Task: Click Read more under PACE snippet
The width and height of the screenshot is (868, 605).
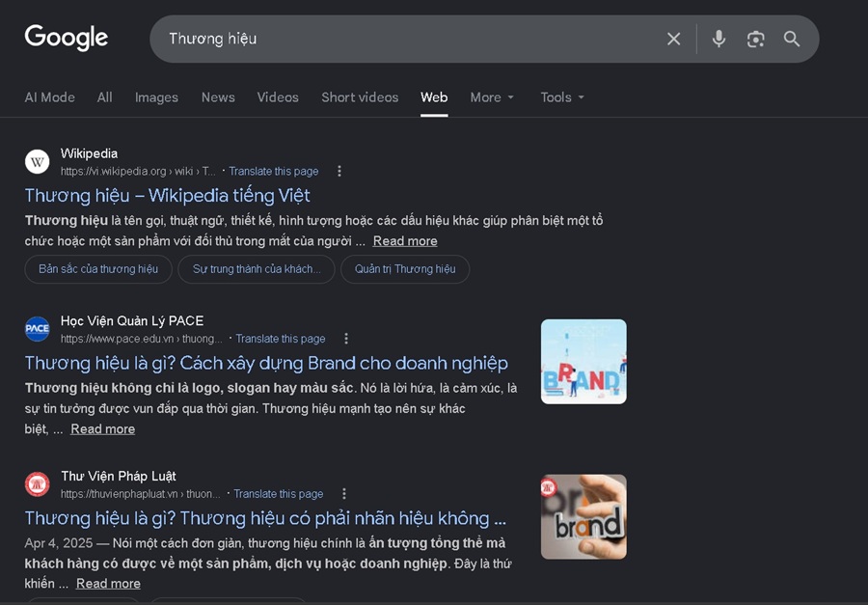Action: tap(103, 429)
